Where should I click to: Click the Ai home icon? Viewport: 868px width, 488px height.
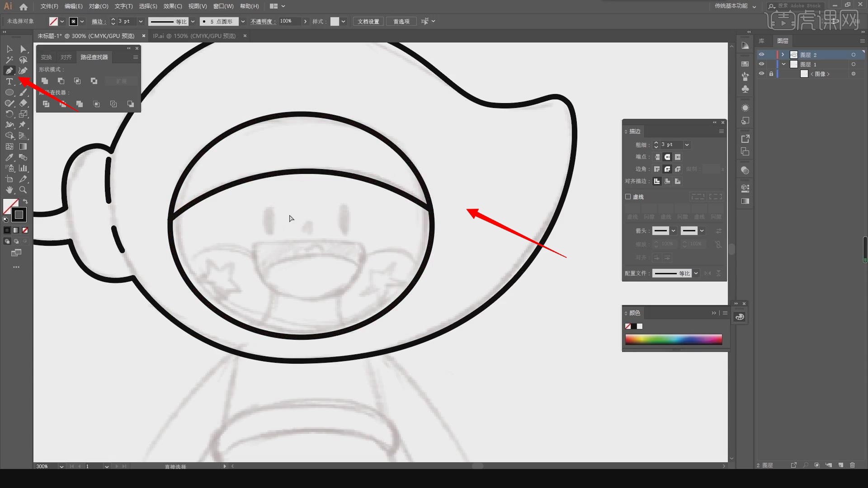tap(24, 6)
